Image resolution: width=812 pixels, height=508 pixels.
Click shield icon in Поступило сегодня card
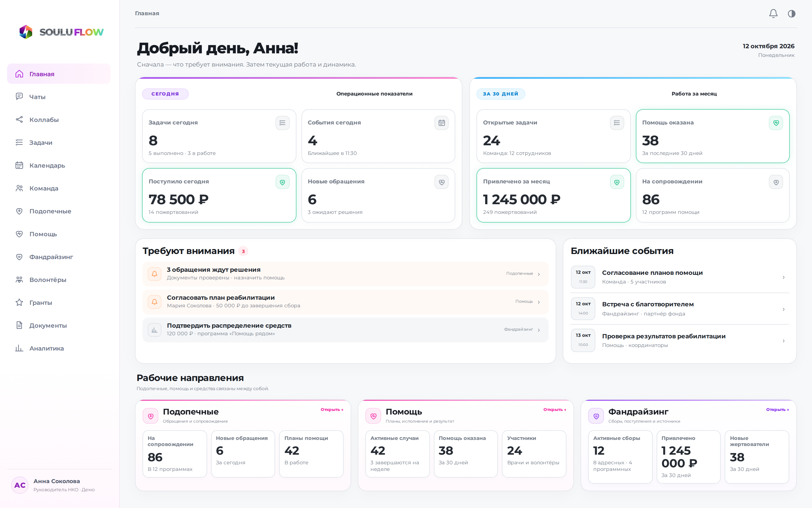[x=282, y=182]
